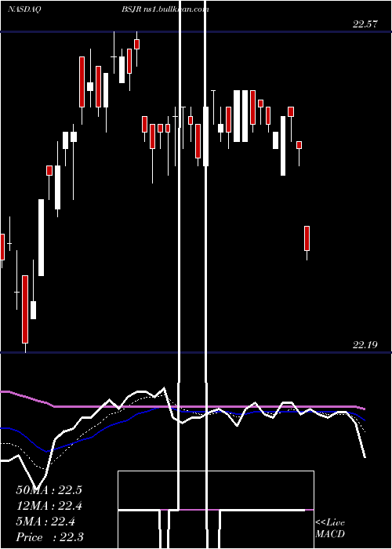Click the 5MA : 22.4 value
This screenshot has width=392, height=549.
pos(45,522)
